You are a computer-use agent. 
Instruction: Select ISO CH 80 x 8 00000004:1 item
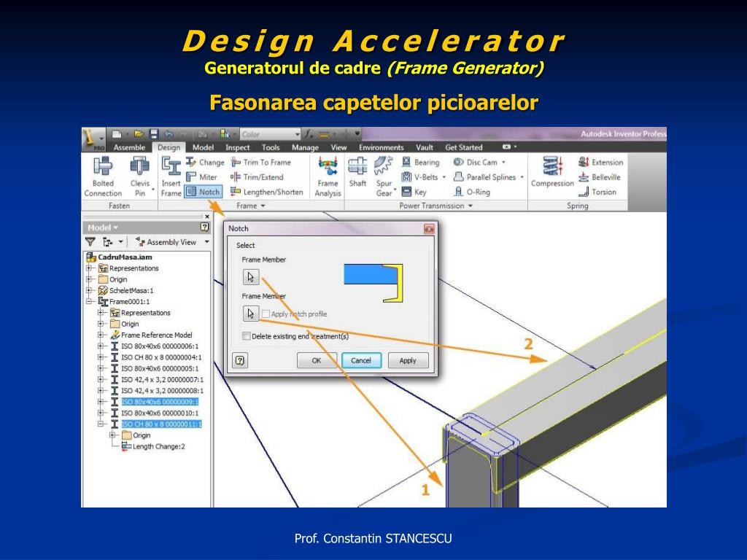[x=161, y=357]
